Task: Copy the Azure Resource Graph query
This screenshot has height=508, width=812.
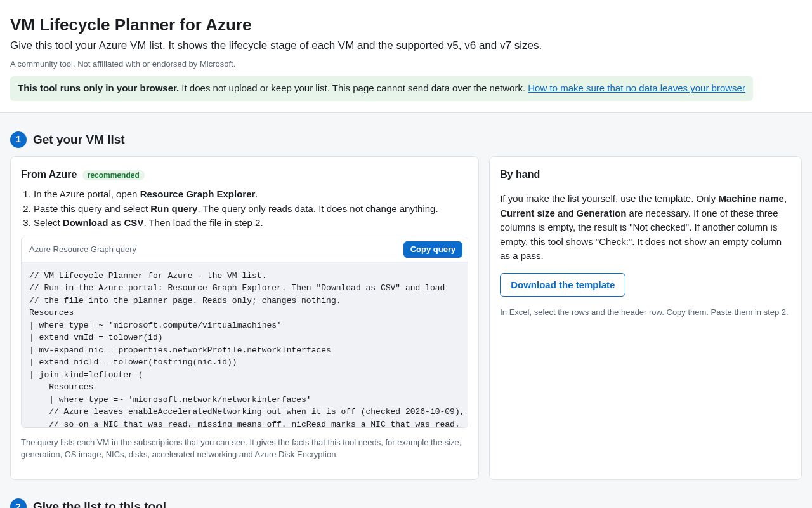Action: tap(433, 250)
